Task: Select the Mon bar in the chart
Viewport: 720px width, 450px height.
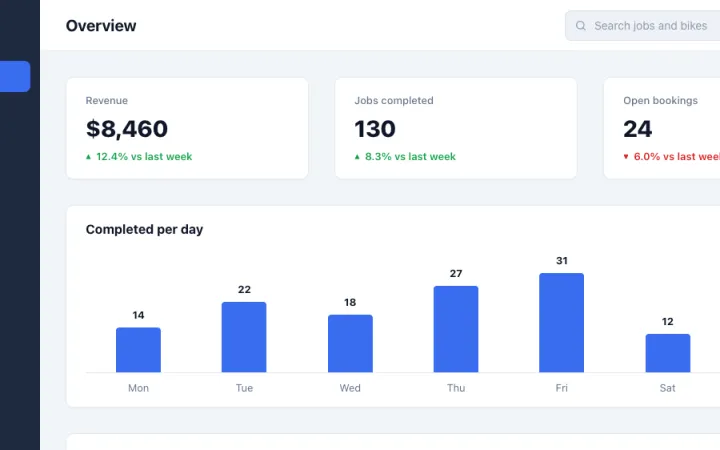Action: (x=138, y=350)
